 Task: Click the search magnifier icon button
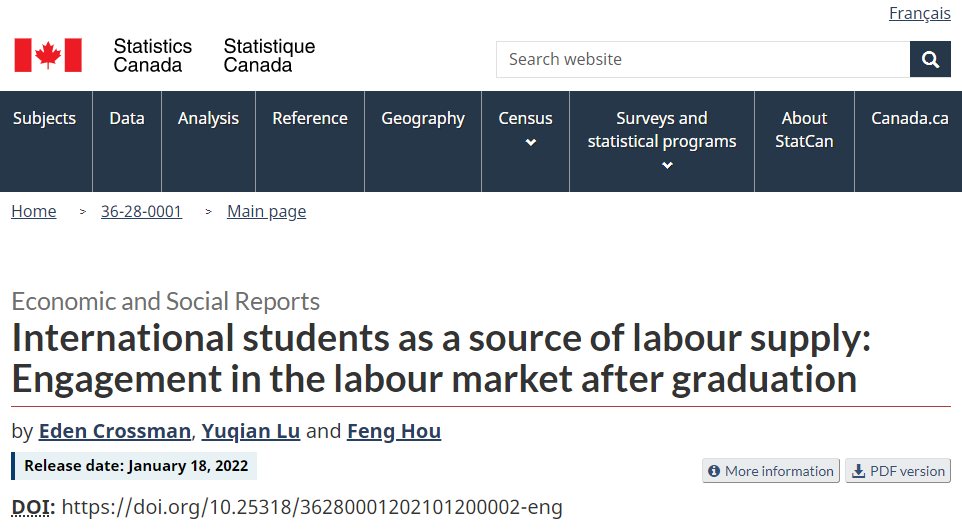tap(930, 60)
